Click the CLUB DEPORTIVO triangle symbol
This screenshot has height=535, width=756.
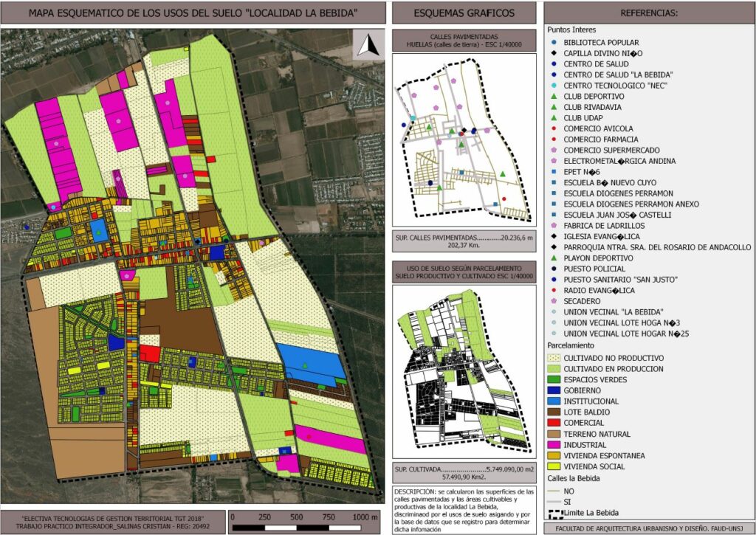554,97
